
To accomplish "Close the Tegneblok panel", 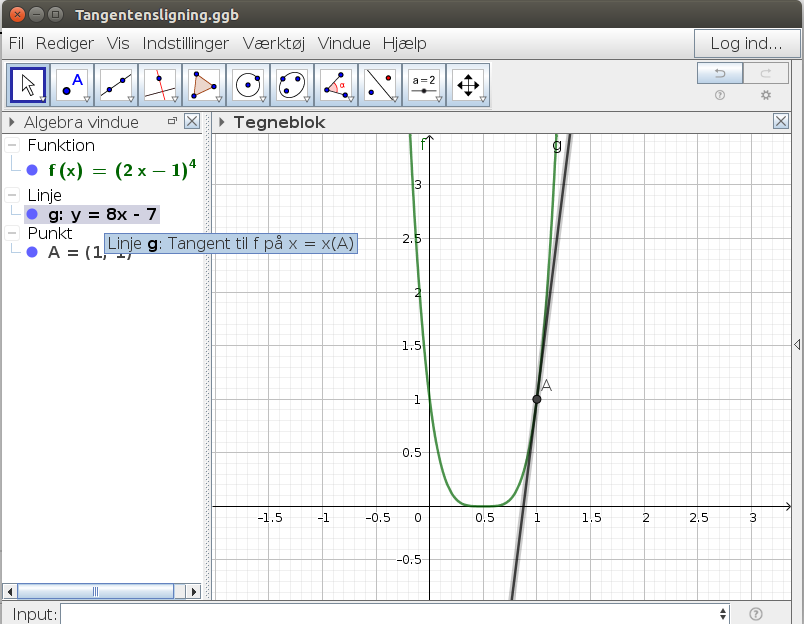I will coord(781,122).
